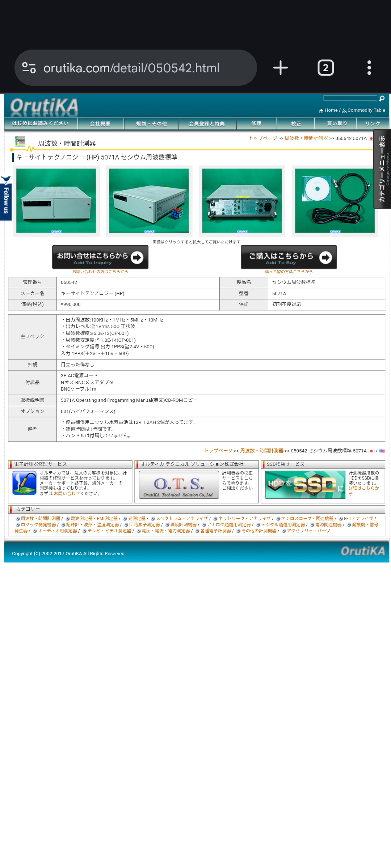
Task: Click the HDD to SSD banner
Action: tap(305, 485)
